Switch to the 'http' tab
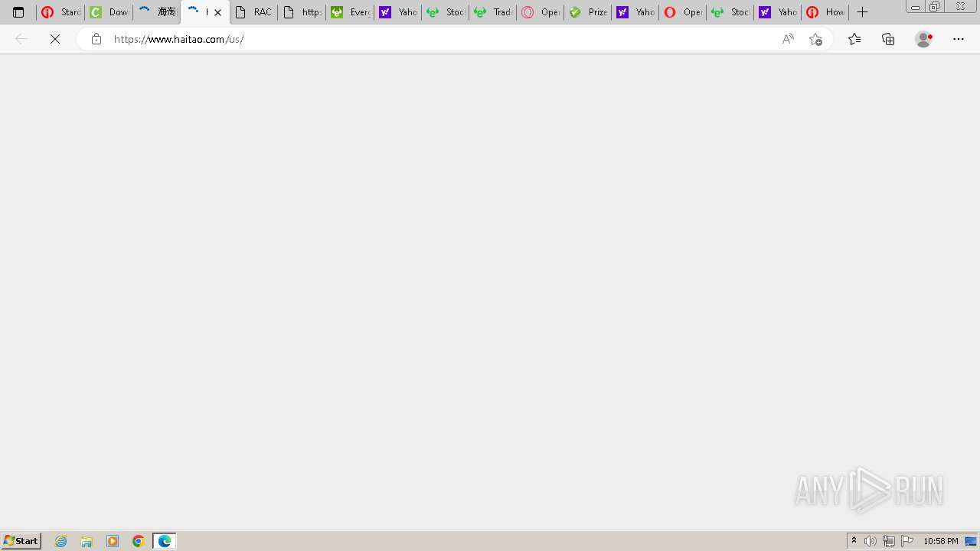980x551 pixels. point(301,12)
